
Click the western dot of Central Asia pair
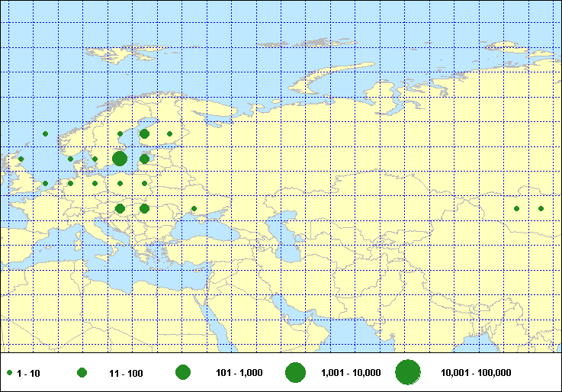pyautogui.click(x=516, y=208)
